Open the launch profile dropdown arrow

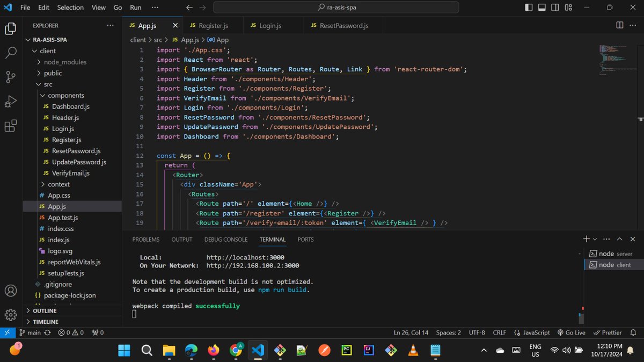595,239
